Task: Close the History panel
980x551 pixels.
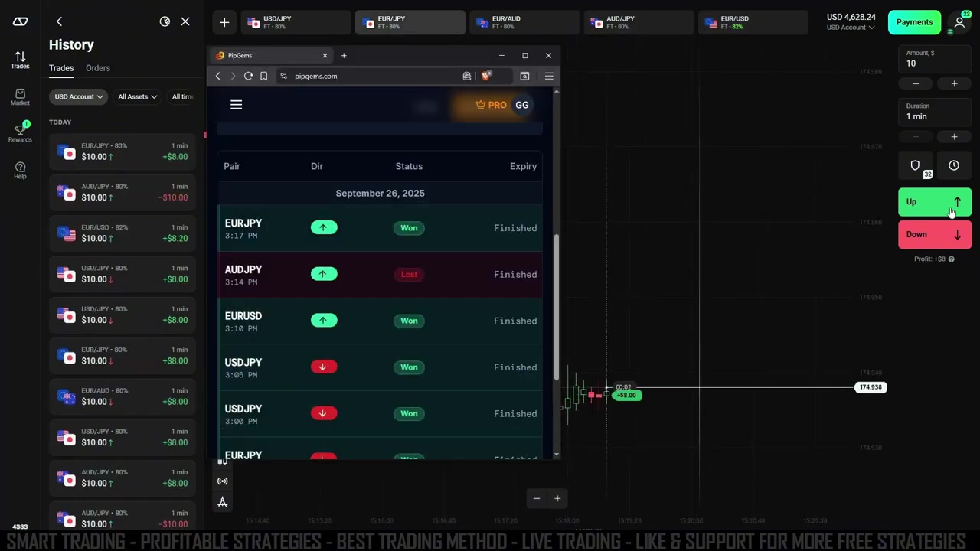Action: point(185,21)
